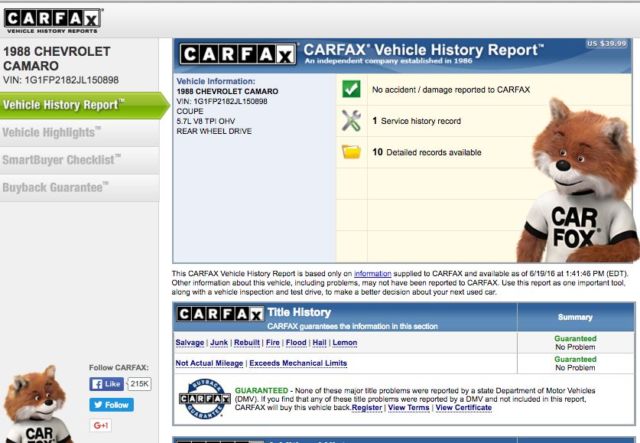The image size is (640, 443).
Task: Click the green checkmark no-accident icon
Action: [351, 89]
